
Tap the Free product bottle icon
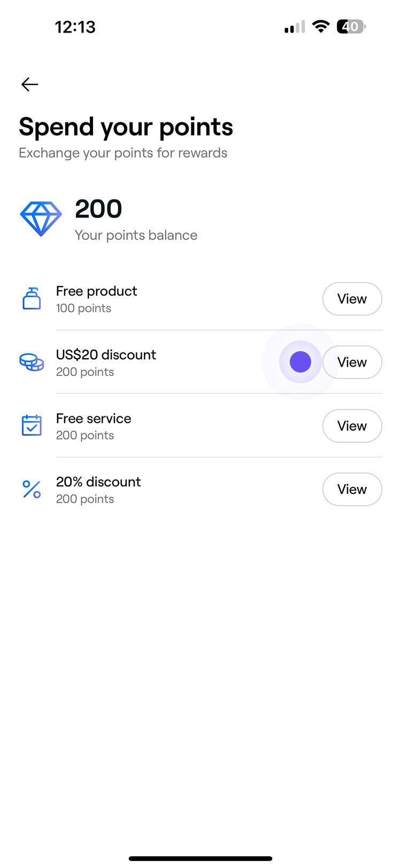tap(32, 299)
